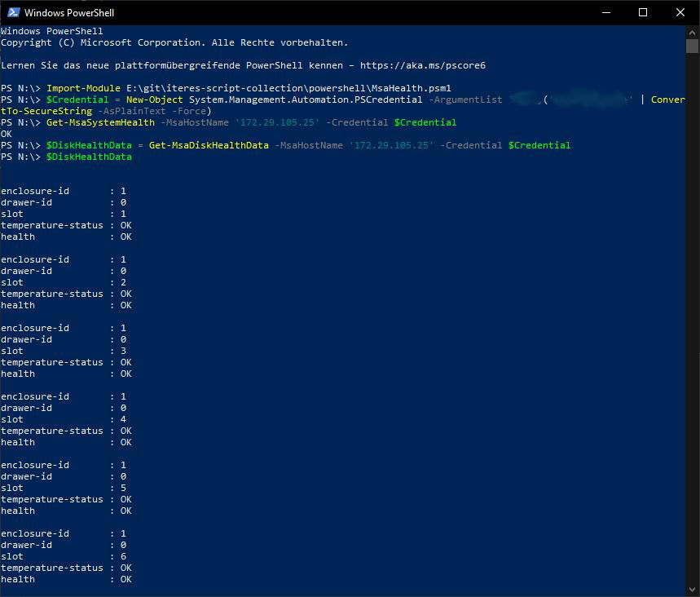Viewport: 700px width, 597px height.
Task: Click the '-ArgumentList' parameter text
Action: 465,99
